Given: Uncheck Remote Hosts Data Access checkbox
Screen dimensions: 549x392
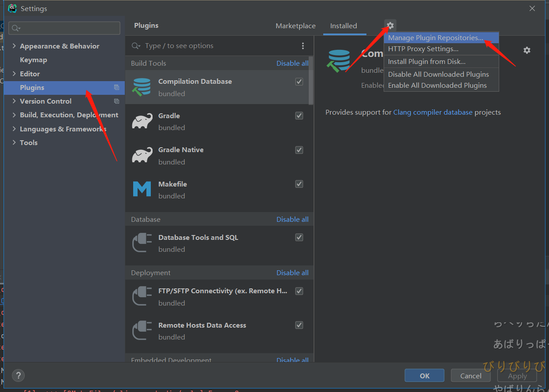Looking at the screenshot, I should pyautogui.click(x=299, y=325).
